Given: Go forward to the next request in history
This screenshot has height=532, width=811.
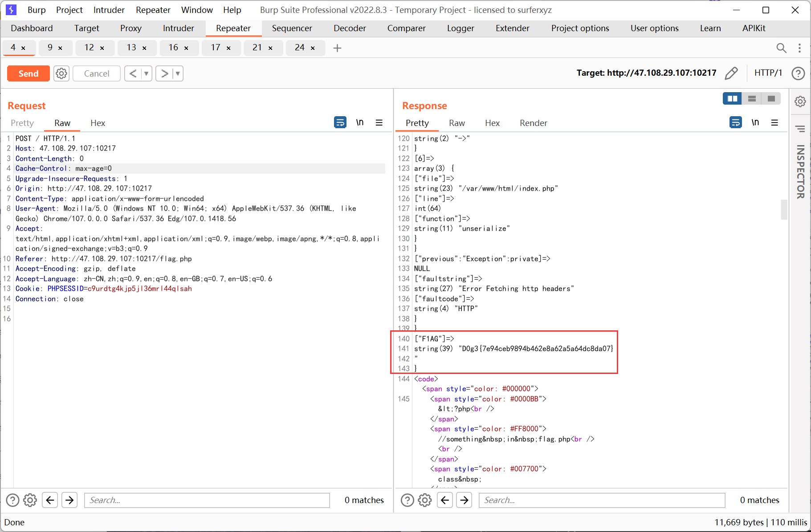Looking at the screenshot, I should pos(164,73).
